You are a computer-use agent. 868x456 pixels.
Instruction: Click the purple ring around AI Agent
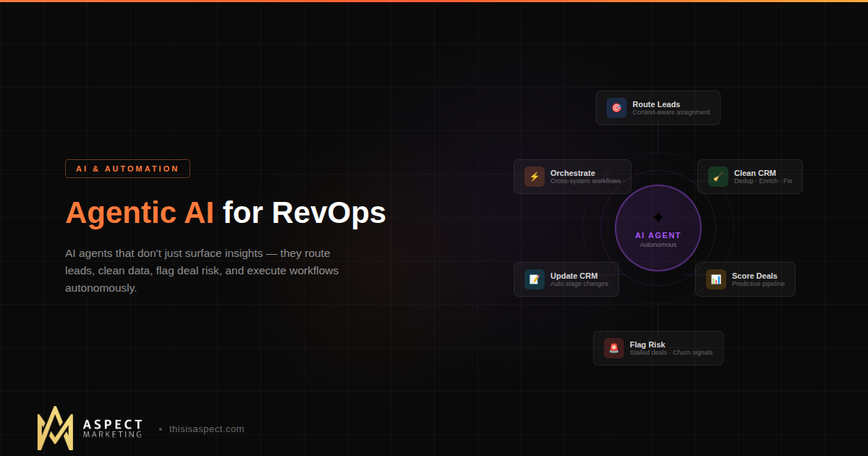[x=658, y=185]
